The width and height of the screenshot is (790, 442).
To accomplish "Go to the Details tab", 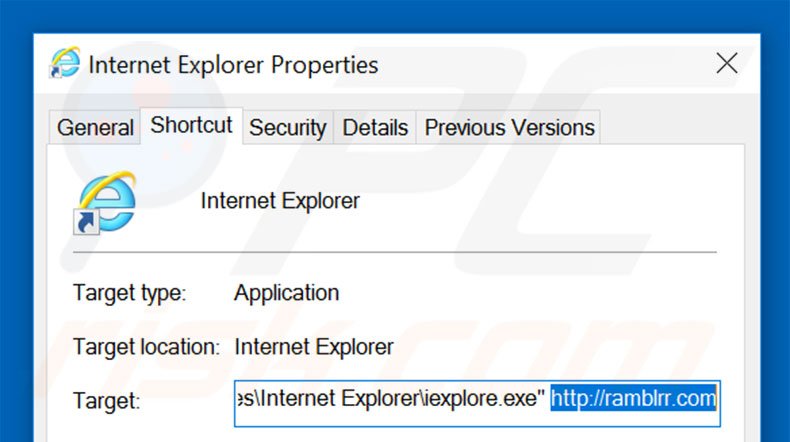I will pos(375,128).
